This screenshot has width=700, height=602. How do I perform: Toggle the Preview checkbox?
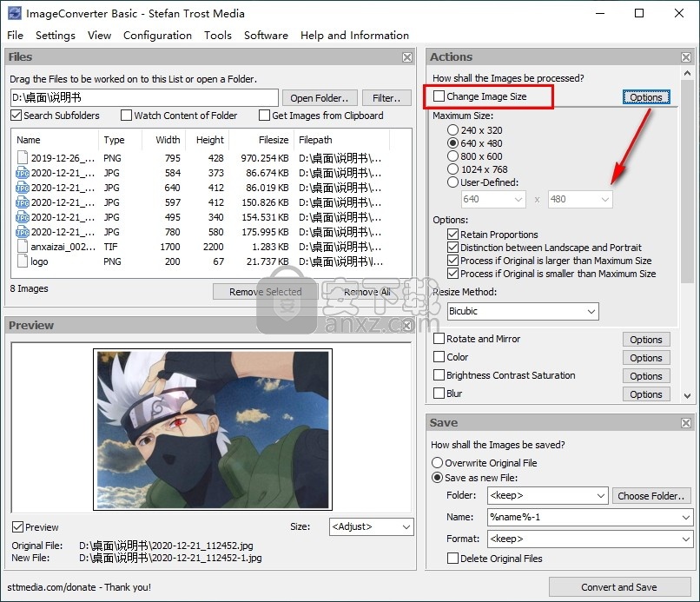click(x=17, y=527)
